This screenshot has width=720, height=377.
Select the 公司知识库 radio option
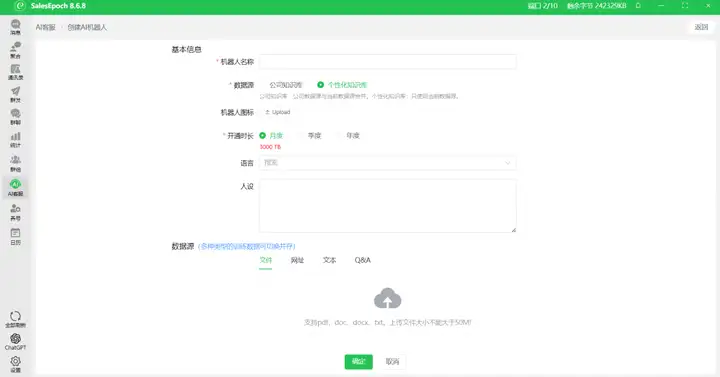tap(282, 85)
